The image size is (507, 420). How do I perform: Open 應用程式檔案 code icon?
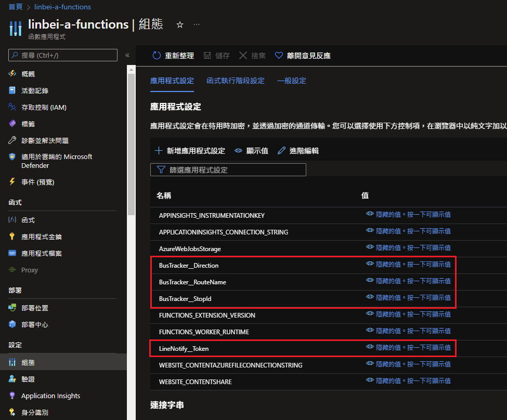click(12, 253)
